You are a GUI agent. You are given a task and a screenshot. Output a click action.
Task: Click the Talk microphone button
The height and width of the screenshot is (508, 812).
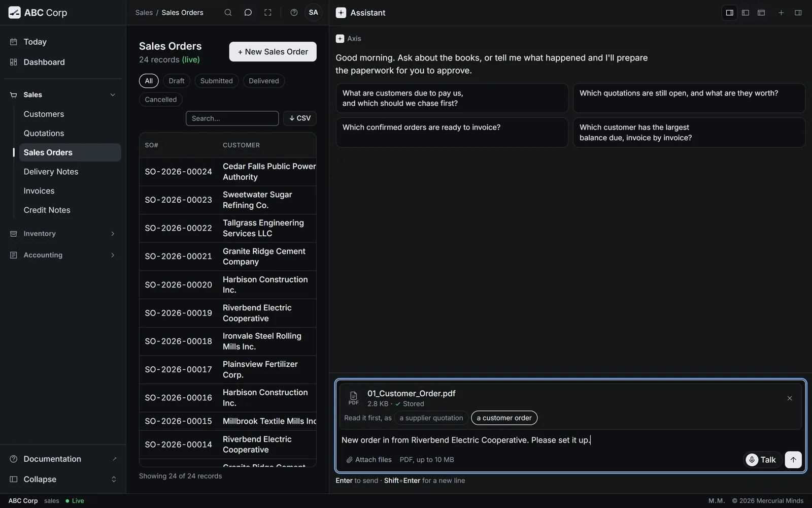761,460
